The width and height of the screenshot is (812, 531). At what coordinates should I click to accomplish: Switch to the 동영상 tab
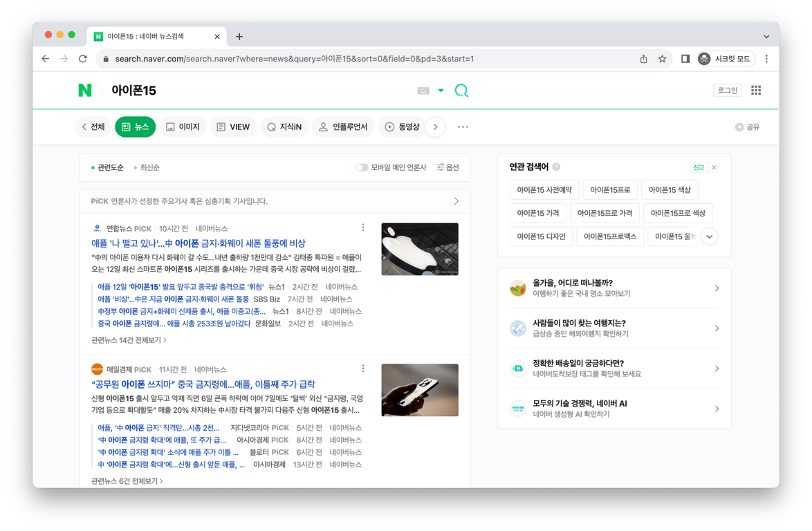[402, 127]
